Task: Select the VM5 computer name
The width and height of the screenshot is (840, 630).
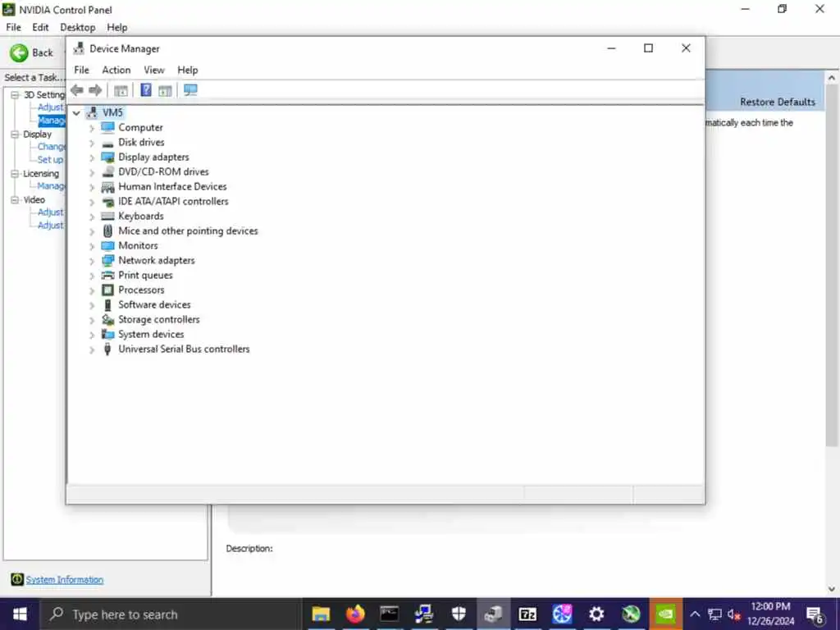Action: 112,112
